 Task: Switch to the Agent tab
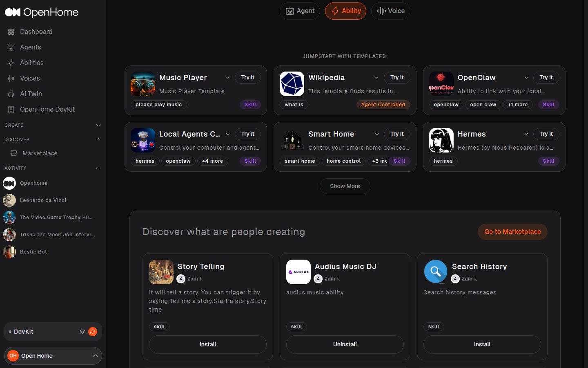point(300,11)
